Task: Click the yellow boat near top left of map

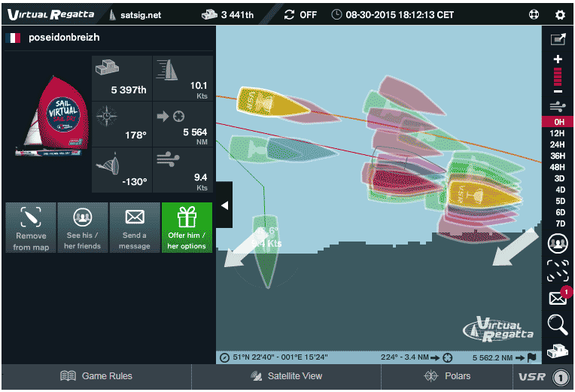Action: point(272,102)
